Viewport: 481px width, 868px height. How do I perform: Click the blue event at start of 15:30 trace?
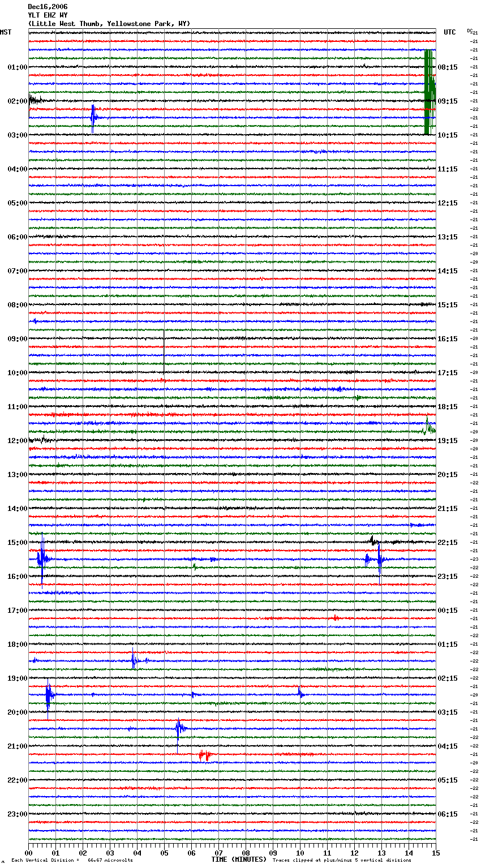(x=42, y=560)
